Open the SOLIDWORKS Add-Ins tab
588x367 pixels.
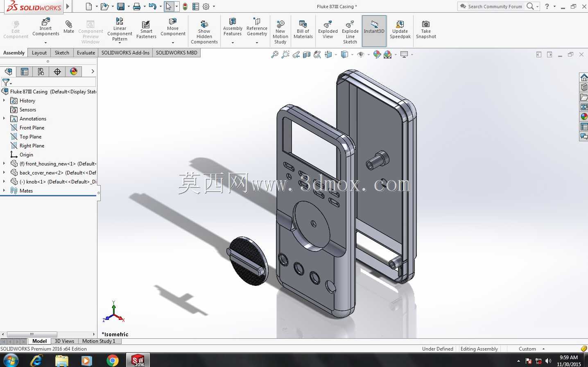coord(125,53)
